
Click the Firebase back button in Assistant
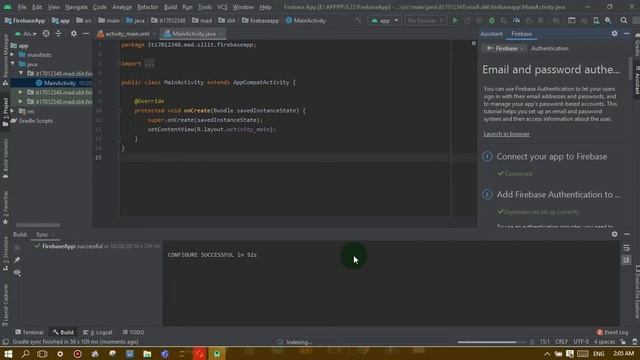503,48
